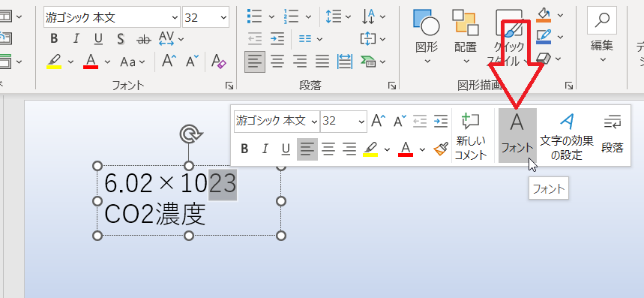Center align text in mini toolbar
The image size is (644, 298).
(328, 149)
